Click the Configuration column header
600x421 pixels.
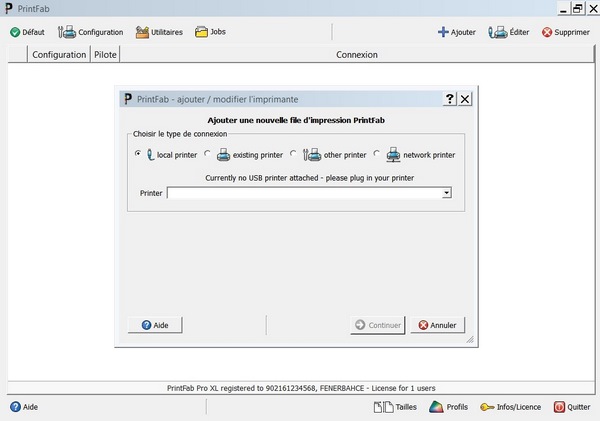point(59,55)
